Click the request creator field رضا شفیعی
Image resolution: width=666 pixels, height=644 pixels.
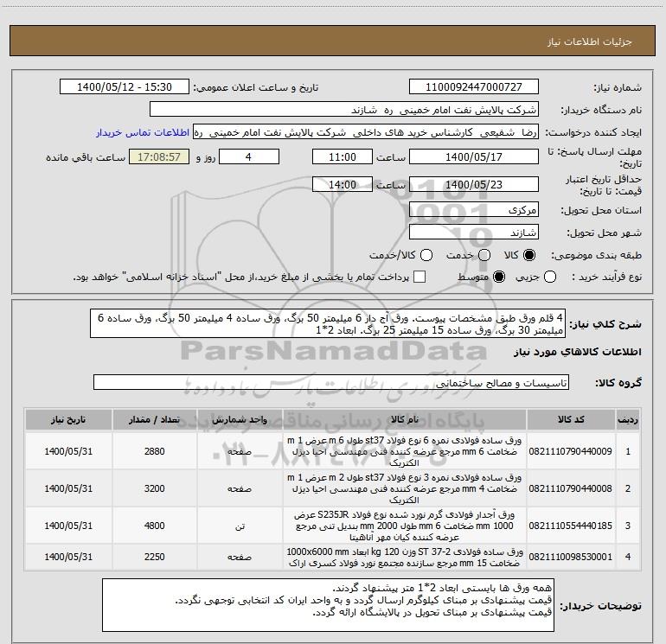coord(366,132)
